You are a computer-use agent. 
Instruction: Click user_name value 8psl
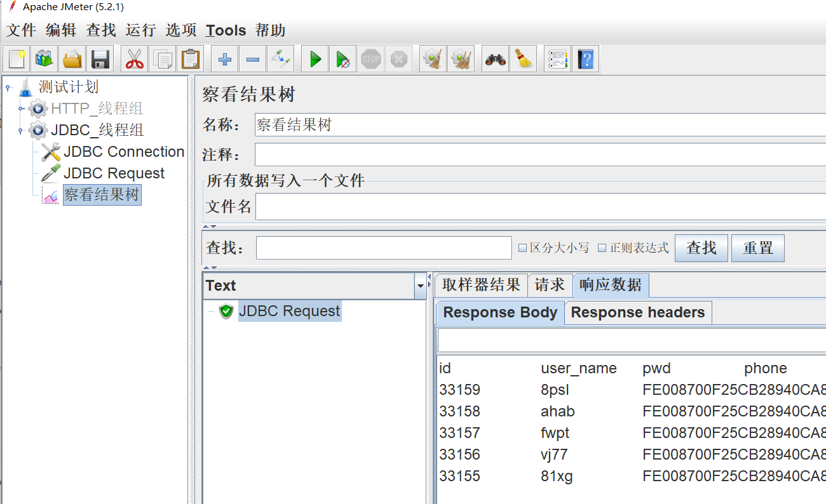click(x=555, y=390)
